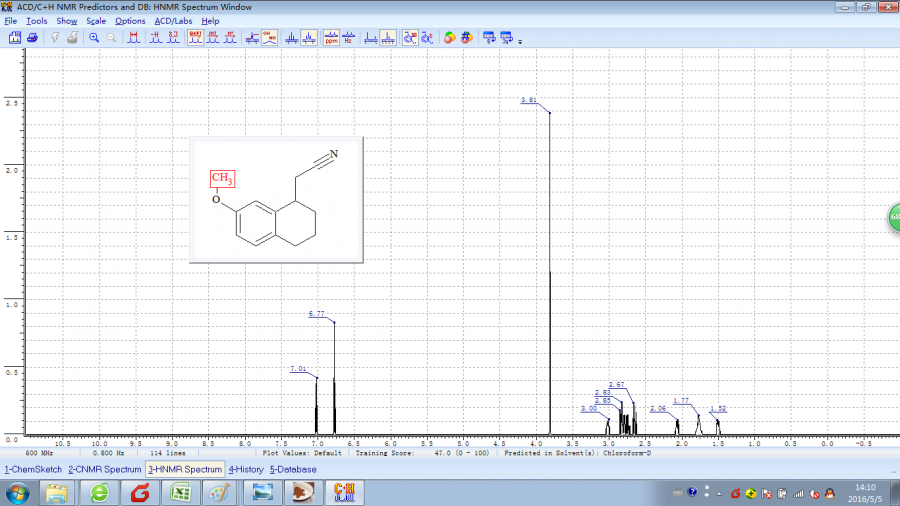Click the lightning bolt recalculate icon
900x506 pixels.
[x=55, y=38]
